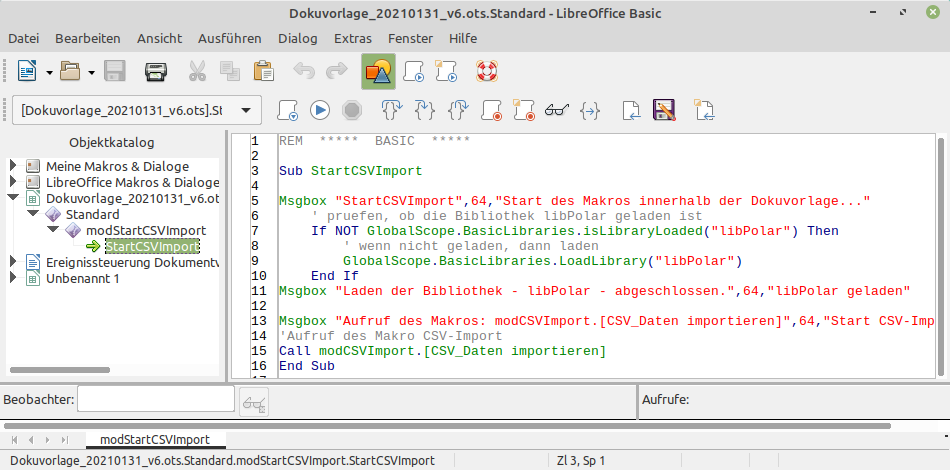Open the Bearbeiten menu
Viewport: 950px width, 470px height.
pos(88,38)
